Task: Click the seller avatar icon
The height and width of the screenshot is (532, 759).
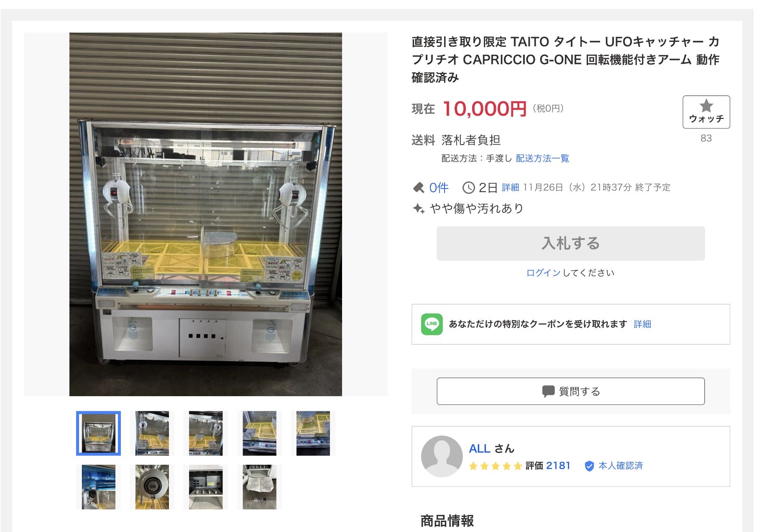Action: pos(442,456)
